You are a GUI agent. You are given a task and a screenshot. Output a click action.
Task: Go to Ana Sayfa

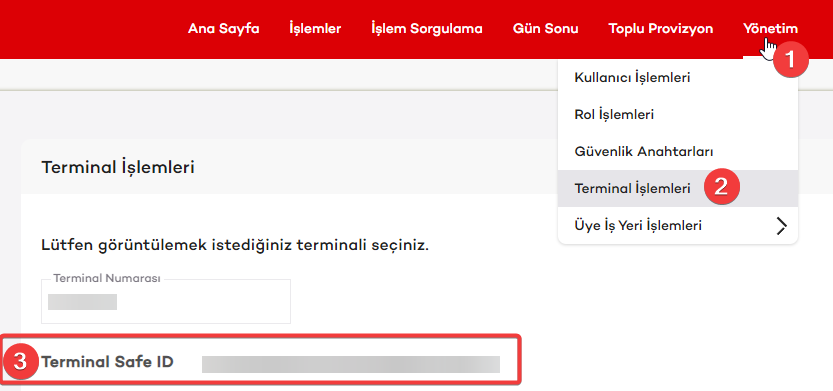224,29
